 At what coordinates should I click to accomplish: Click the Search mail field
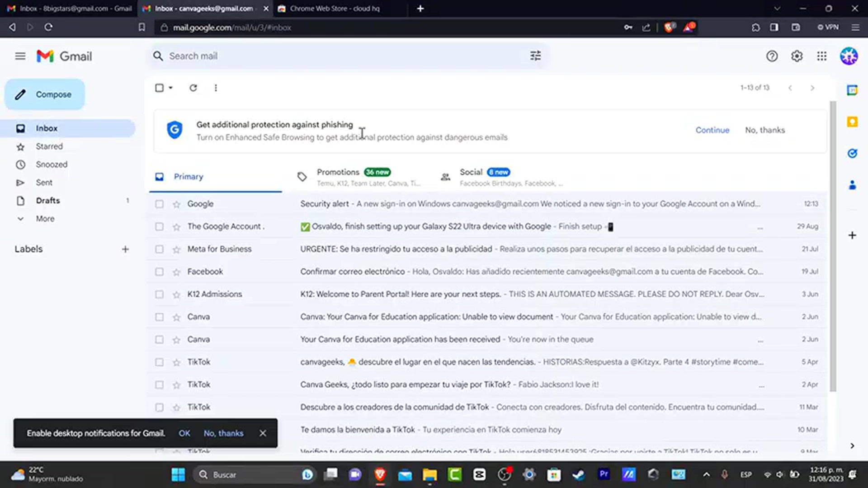tap(348, 56)
